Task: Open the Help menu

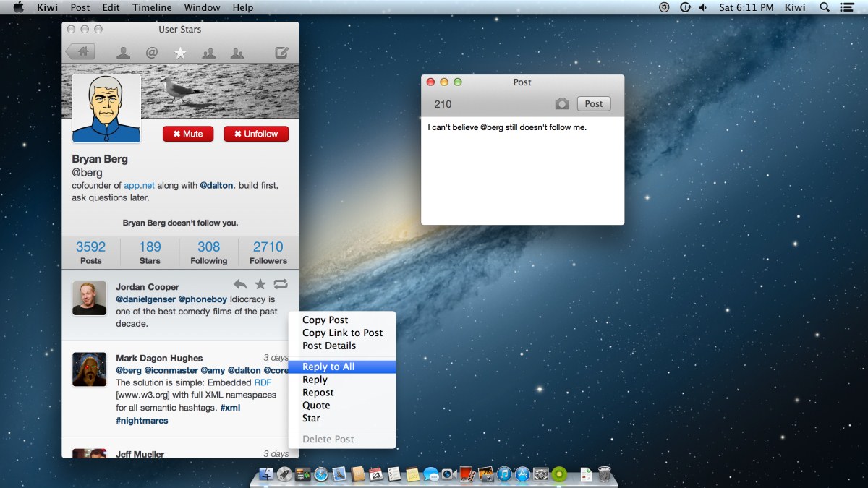Action: point(243,7)
